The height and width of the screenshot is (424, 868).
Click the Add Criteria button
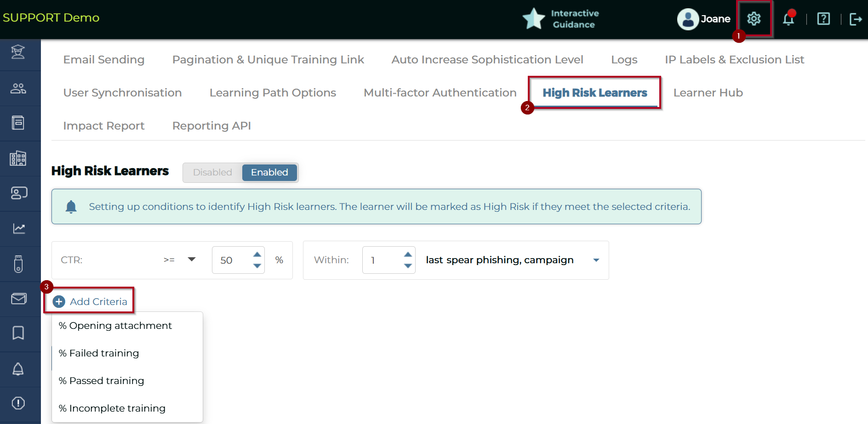[90, 301]
